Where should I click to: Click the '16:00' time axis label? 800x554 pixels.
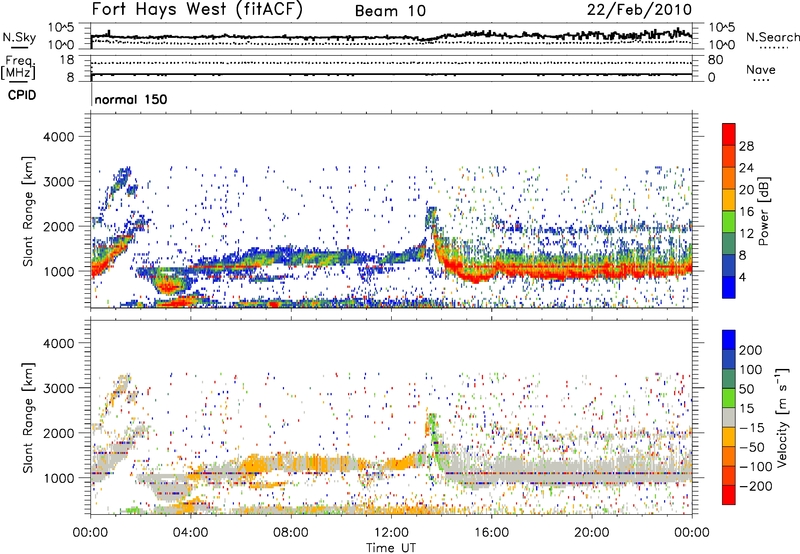491,533
